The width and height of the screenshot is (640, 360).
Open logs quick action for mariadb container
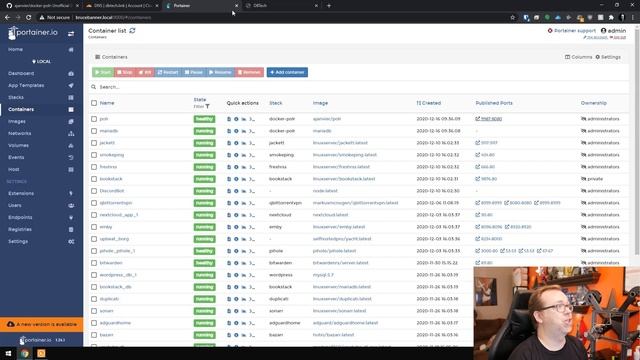(x=229, y=131)
